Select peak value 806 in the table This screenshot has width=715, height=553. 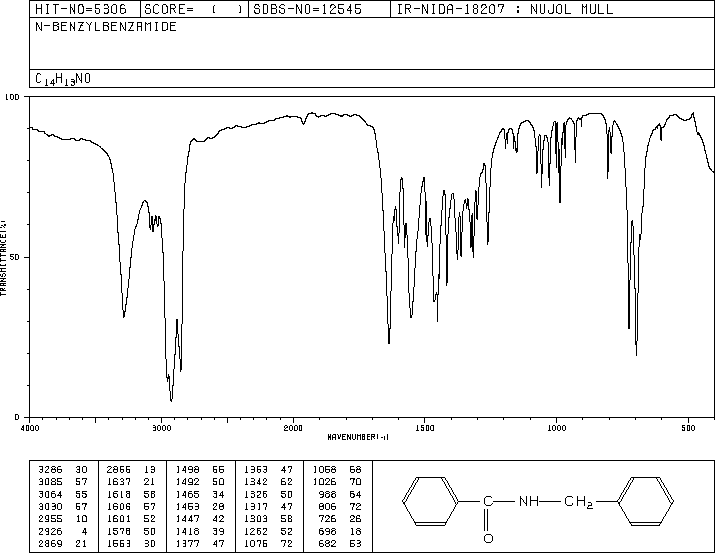(327, 506)
